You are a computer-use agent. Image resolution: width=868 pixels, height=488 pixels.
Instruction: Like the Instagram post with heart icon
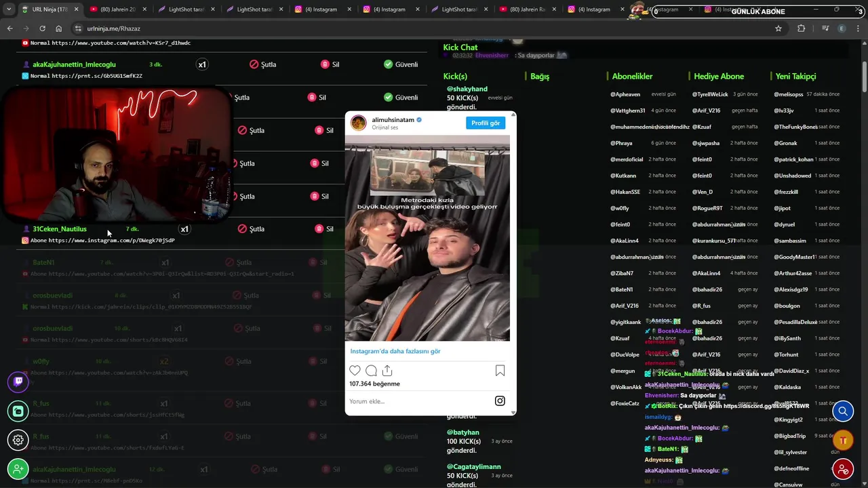point(355,371)
